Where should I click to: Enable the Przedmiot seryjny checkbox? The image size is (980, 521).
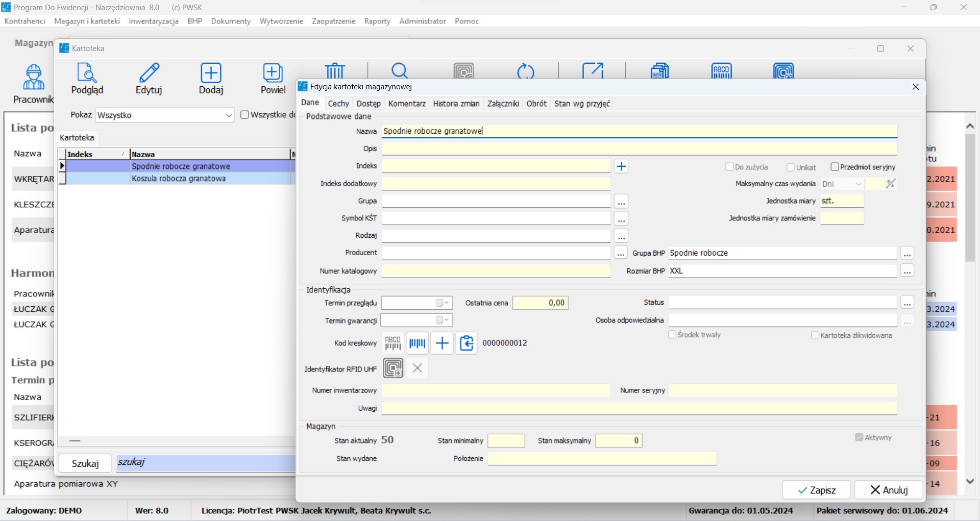835,167
